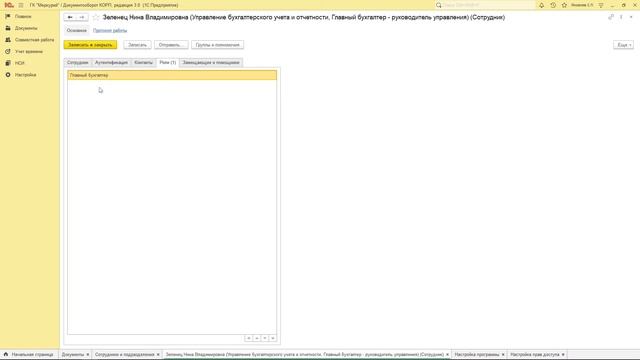Open the График работы link
Screen dimensions: 640x360
(x=110, y=30)
